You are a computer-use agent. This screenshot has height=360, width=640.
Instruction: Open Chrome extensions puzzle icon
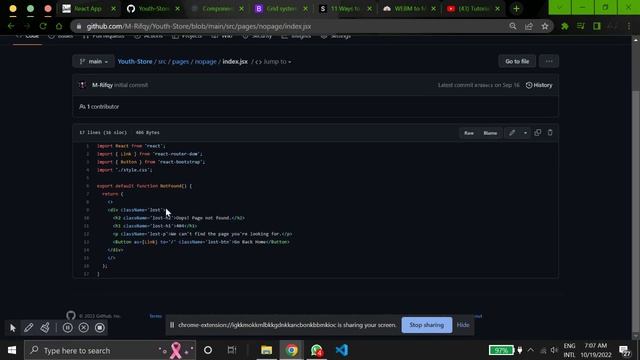pos(565,26)
